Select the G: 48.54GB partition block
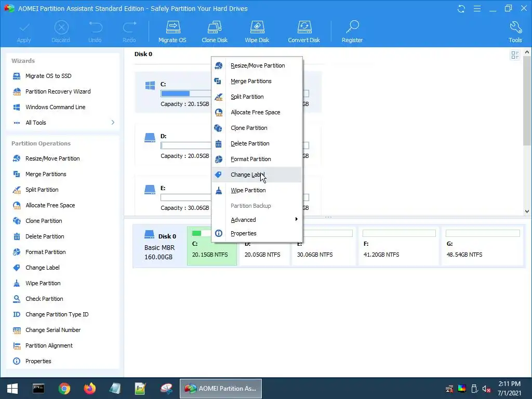 click(482, 246)
